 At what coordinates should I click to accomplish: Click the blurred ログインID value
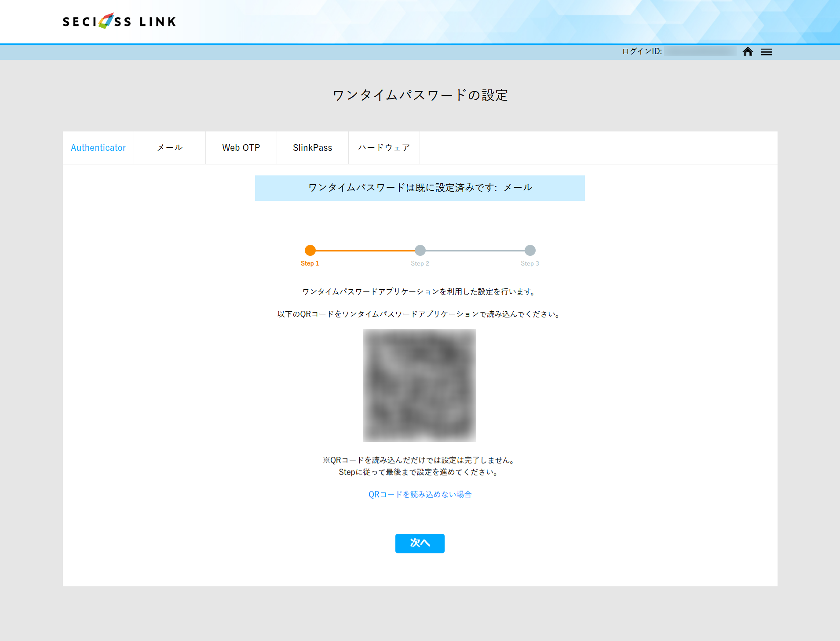tap(700, 51)
